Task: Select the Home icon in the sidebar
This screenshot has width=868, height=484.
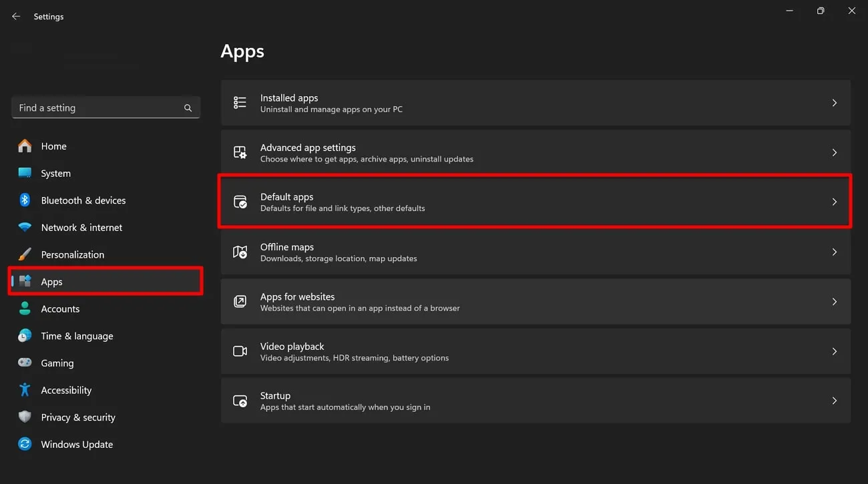Action: click(x=25, y=146)
